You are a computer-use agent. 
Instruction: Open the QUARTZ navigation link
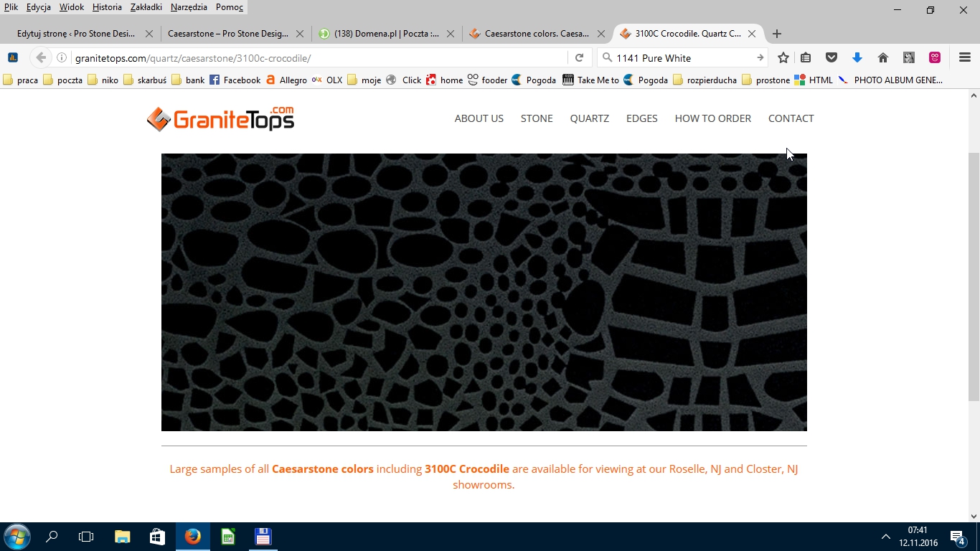[x=589, y=118]
